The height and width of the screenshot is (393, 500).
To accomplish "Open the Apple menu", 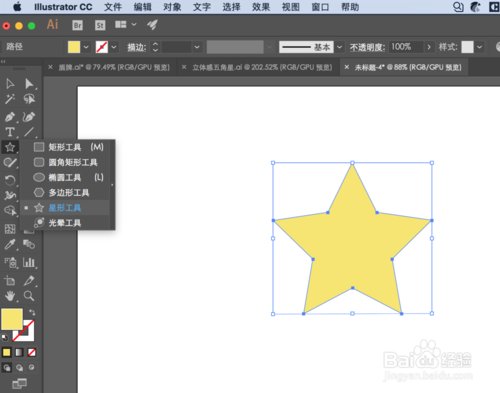I will coord(17,7).
